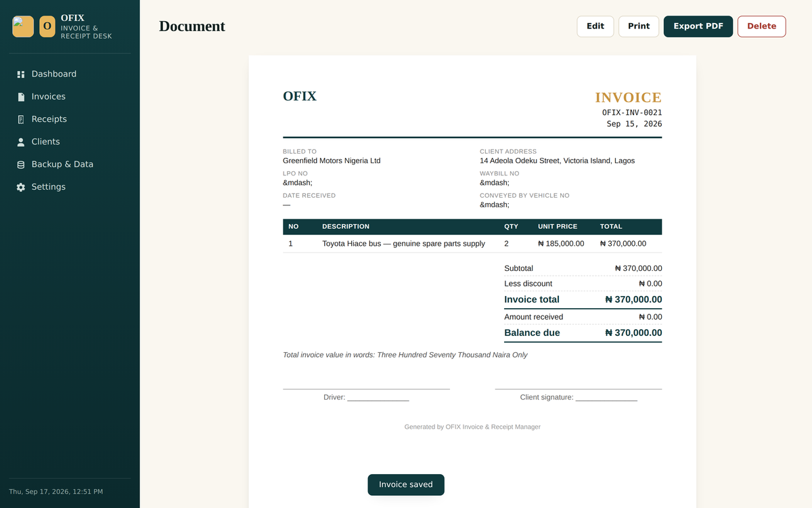The image size is (812, 508).
Task: Click the Backup & Data database icon
Action: click(x=21, y=165)
